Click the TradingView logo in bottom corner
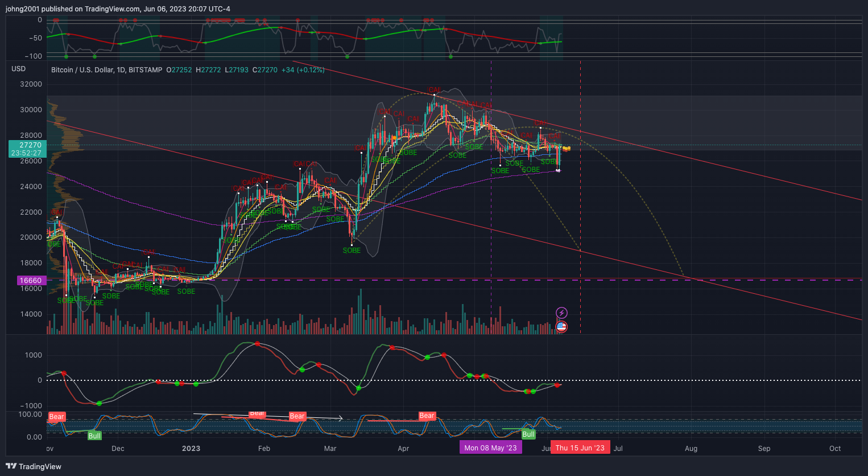 click(34, 466)
